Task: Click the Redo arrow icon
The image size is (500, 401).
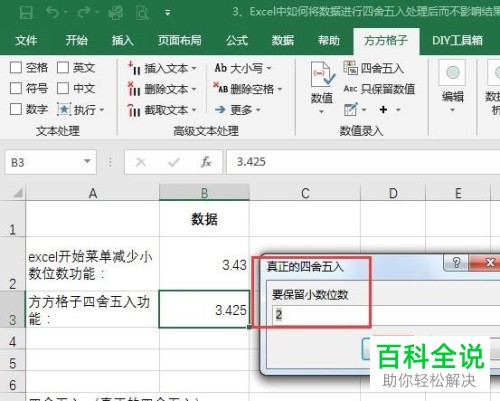Action: pos(84,13)
